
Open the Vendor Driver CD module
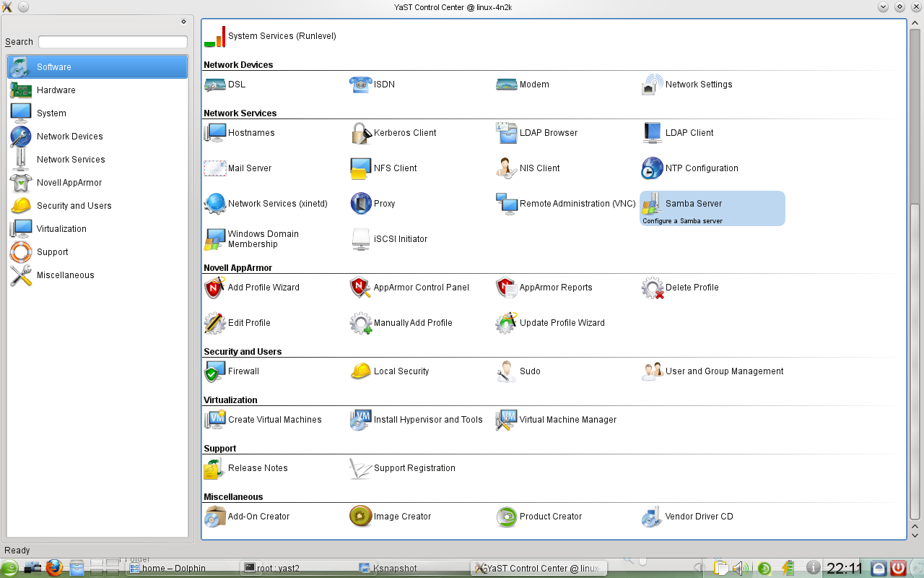click(687, 517)
